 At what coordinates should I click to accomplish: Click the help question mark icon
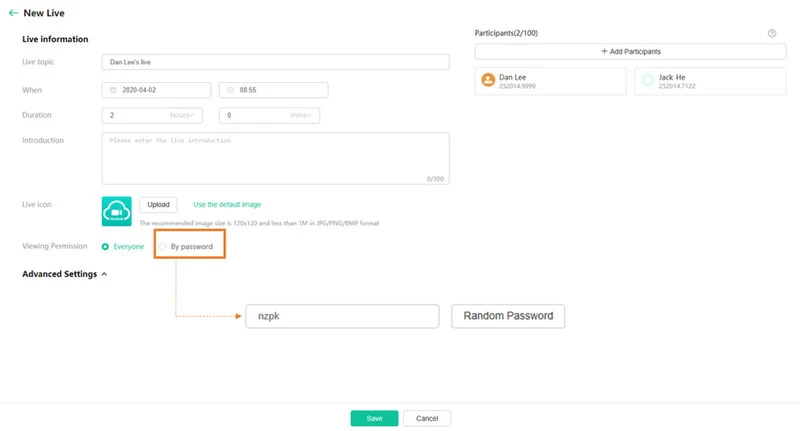[772, 33]
